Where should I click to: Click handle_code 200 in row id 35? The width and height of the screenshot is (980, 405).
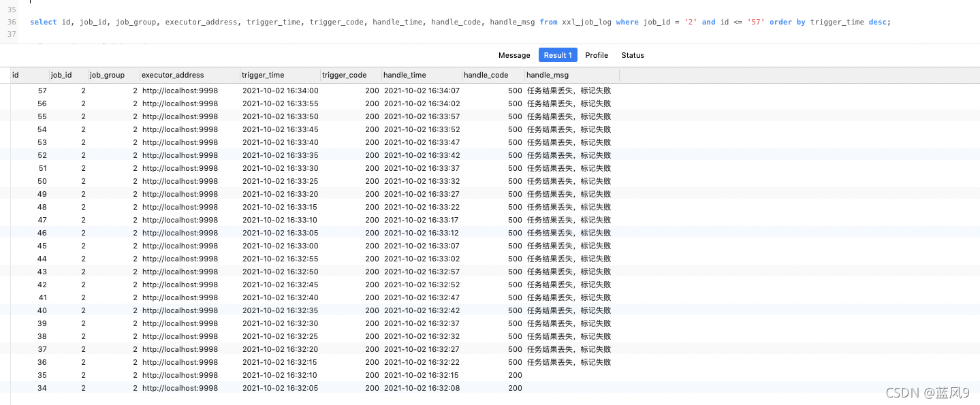click(x=516, y=375)
